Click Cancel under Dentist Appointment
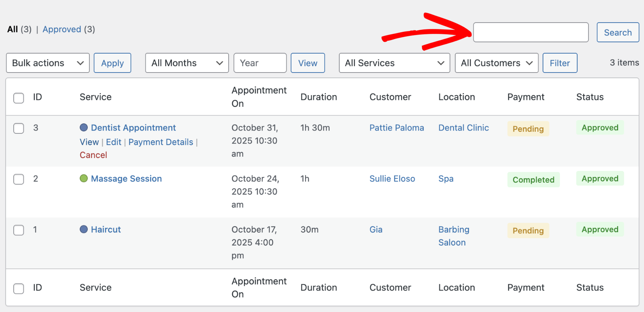Viewport: 644px width, 312px height. tap(93, 155)
